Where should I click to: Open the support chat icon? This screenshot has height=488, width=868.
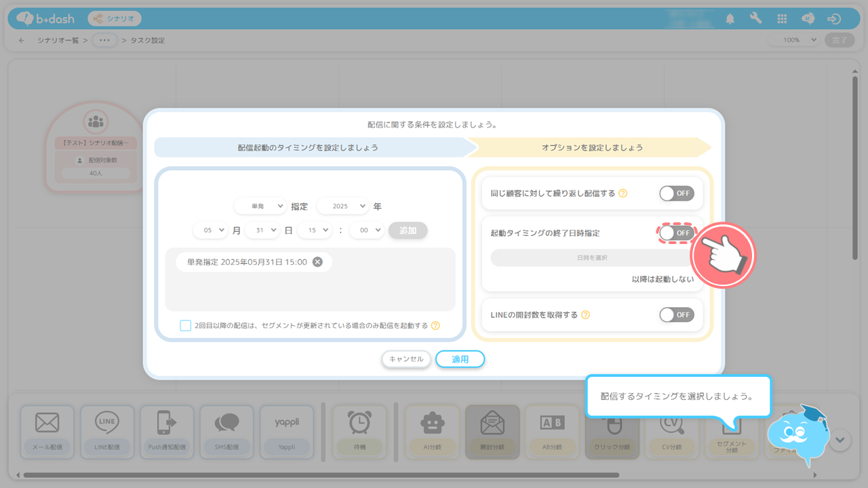click(x=808, y=19)
